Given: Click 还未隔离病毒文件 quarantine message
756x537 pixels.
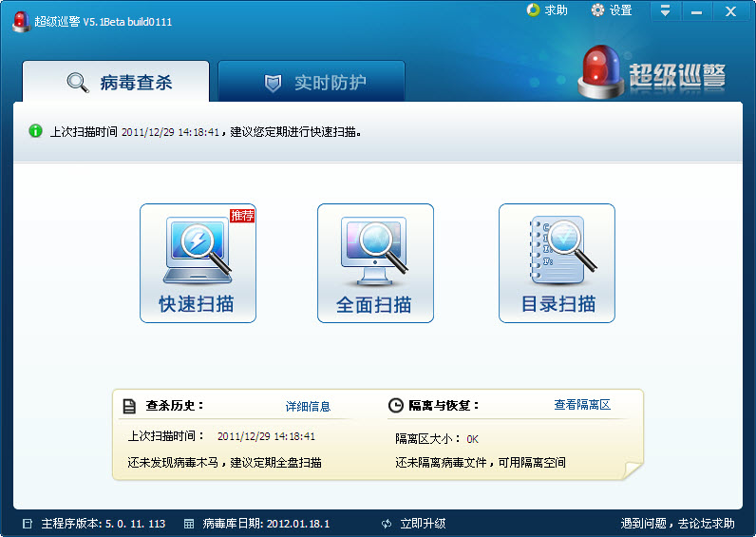Looking at the screenshot, I should point(481,462).
